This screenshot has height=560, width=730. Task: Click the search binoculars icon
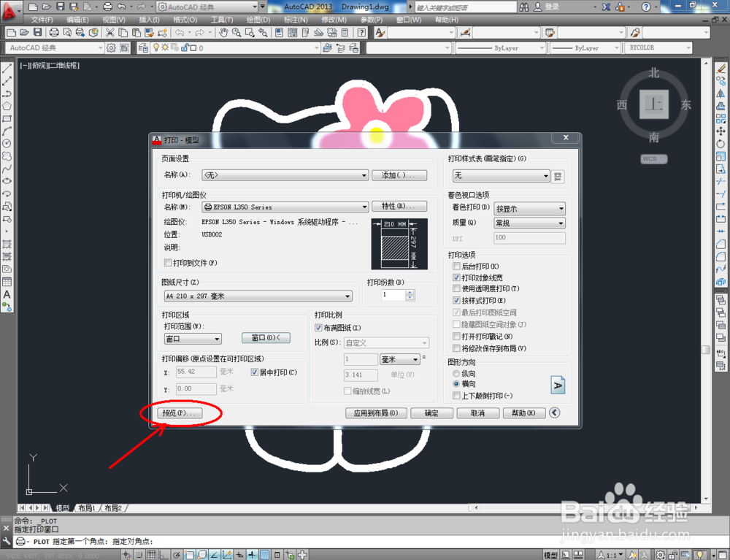(x=523, y=7)
